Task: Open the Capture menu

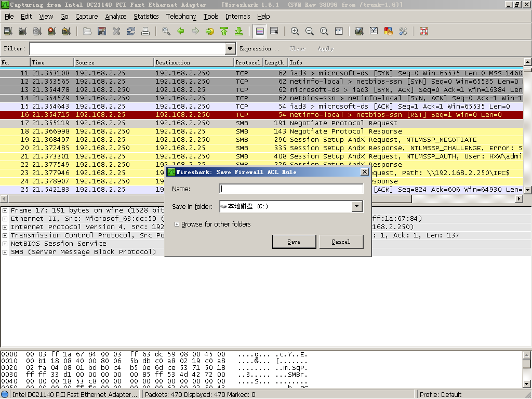Action: [x=87, y=16]
